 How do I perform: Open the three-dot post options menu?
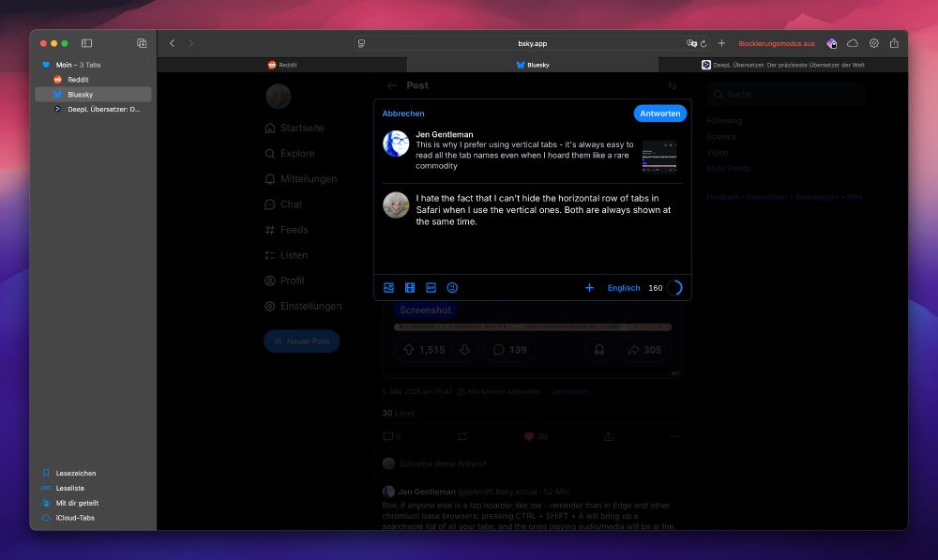coord(675,437)
